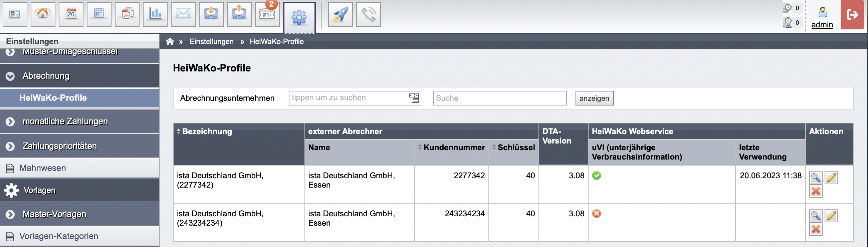Click the Einstellungen sidebar heading
The height and width of the screenshot is (247, 868).
pos(32,41)
